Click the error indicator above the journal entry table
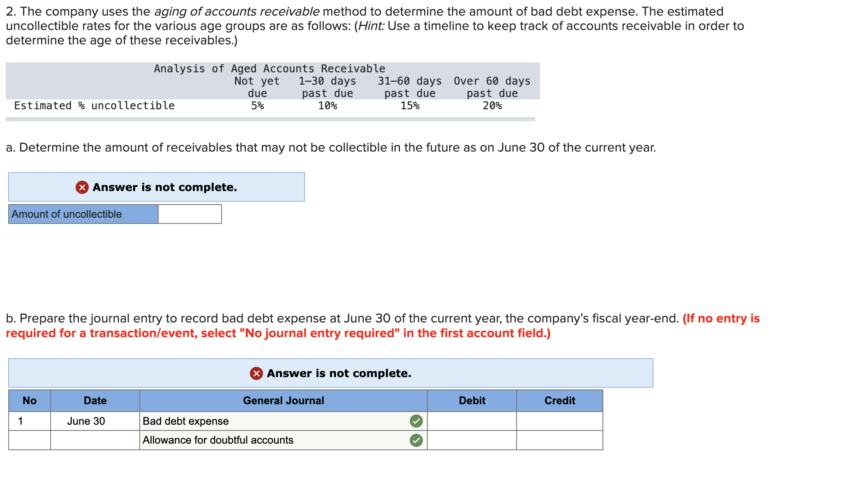The image size is (868, 488). [256, 374]
